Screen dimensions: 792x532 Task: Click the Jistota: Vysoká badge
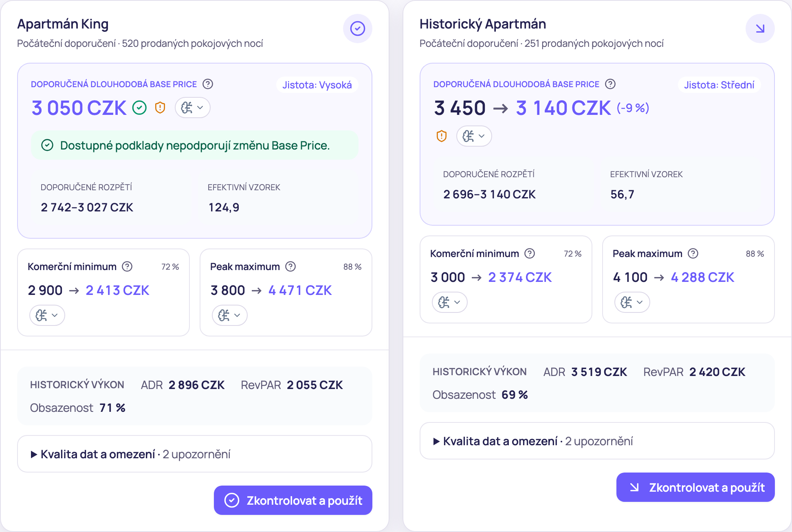pos(317,85)
